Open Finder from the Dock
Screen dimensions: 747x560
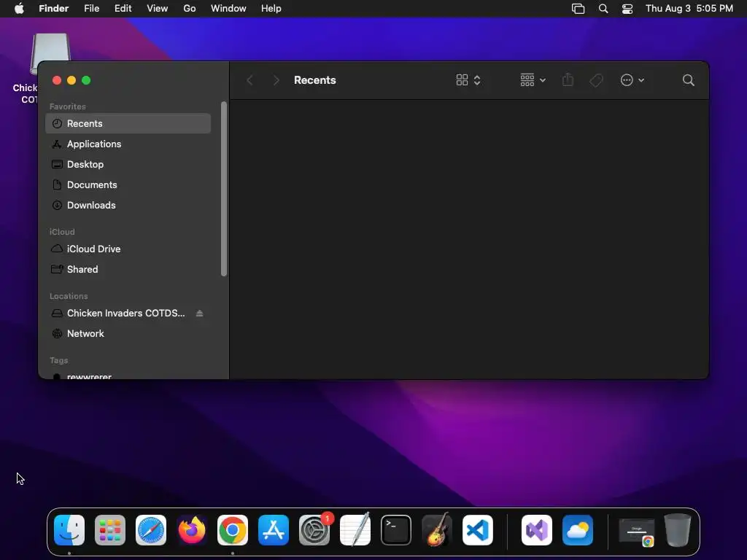click(69, 530)
